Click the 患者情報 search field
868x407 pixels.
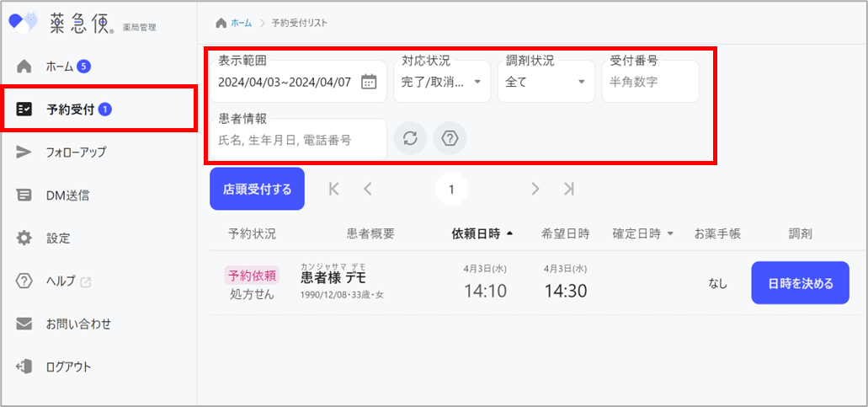tap(296, 140)
